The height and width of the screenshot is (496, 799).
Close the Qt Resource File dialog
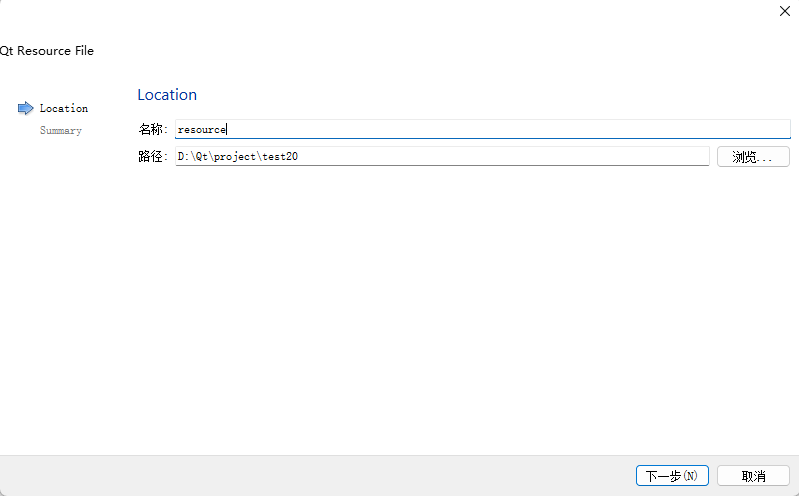tap(785, 11)
